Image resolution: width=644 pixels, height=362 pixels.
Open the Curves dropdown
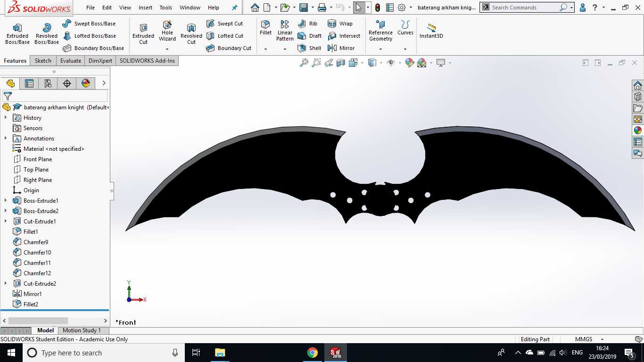tap(405, 49)
